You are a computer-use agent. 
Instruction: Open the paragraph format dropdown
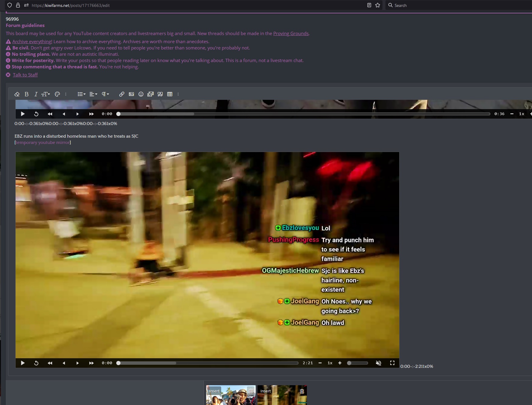(105, 94)
